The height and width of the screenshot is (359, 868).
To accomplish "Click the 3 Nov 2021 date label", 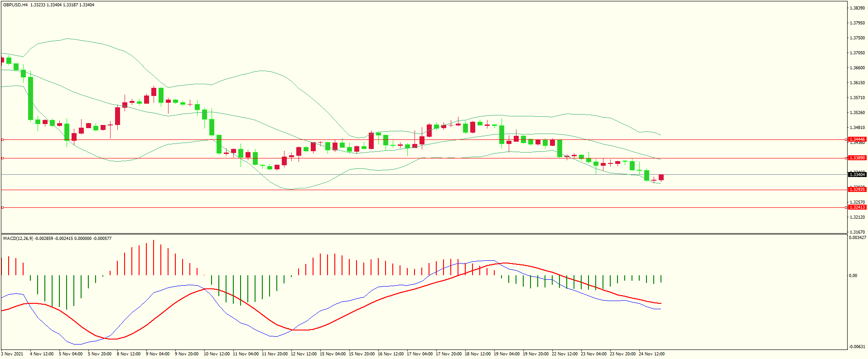I will pos(12,354).
